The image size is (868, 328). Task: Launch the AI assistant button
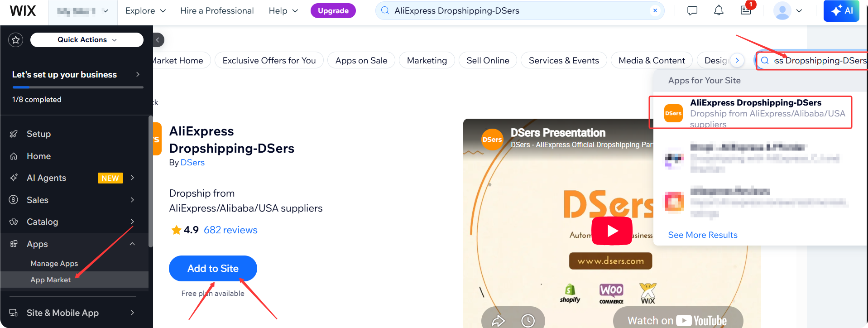point(841,11)
